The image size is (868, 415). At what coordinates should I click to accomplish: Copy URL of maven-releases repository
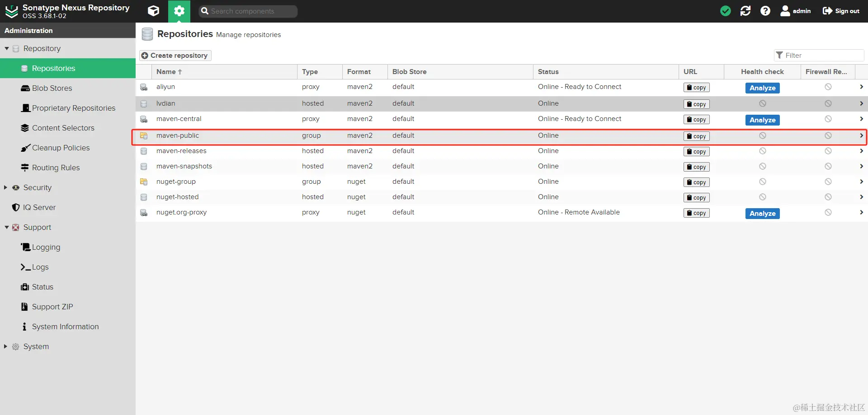coord(696,152)
